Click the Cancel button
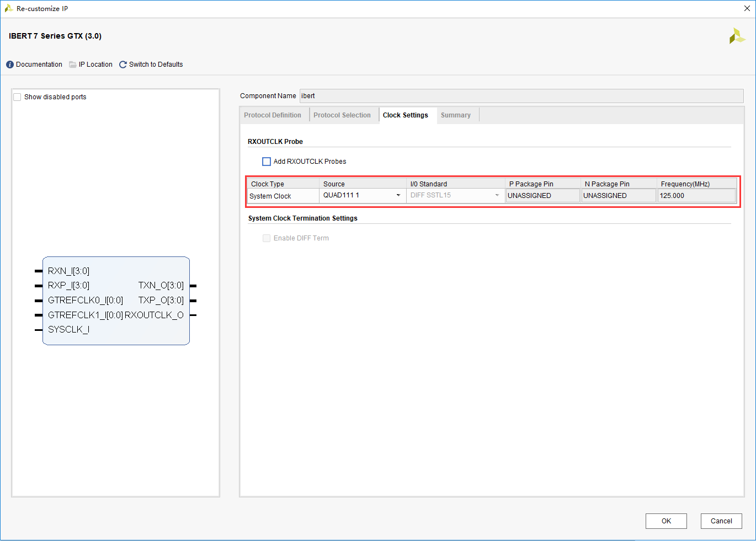 [x=721, y=521]
